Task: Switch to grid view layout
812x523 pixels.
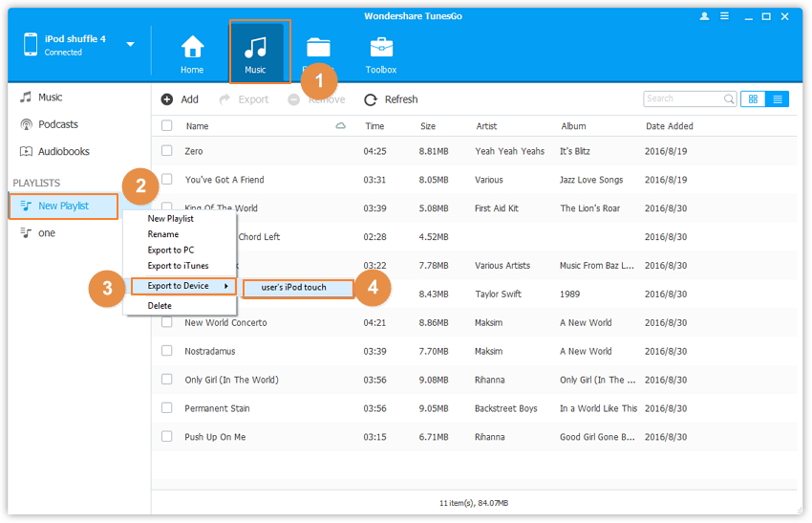Action: click(753, 99)
